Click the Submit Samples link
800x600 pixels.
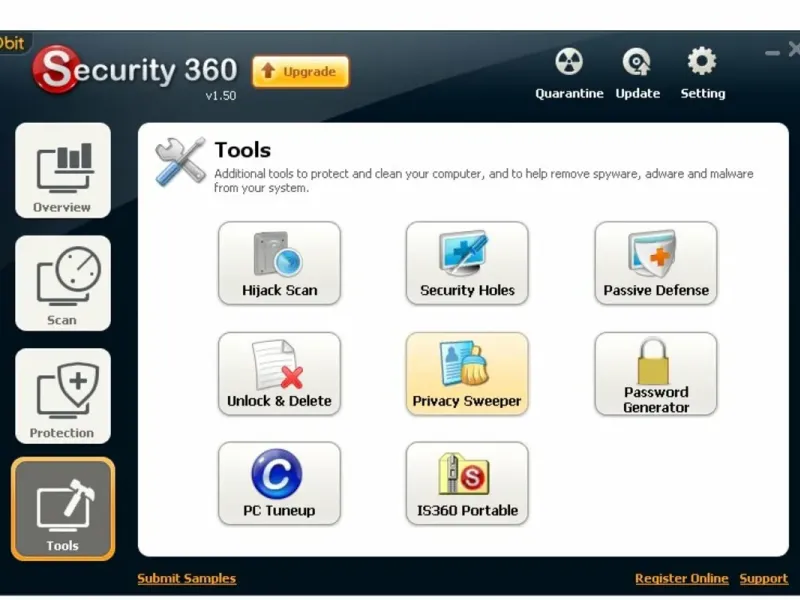click(x=187, y=579)
